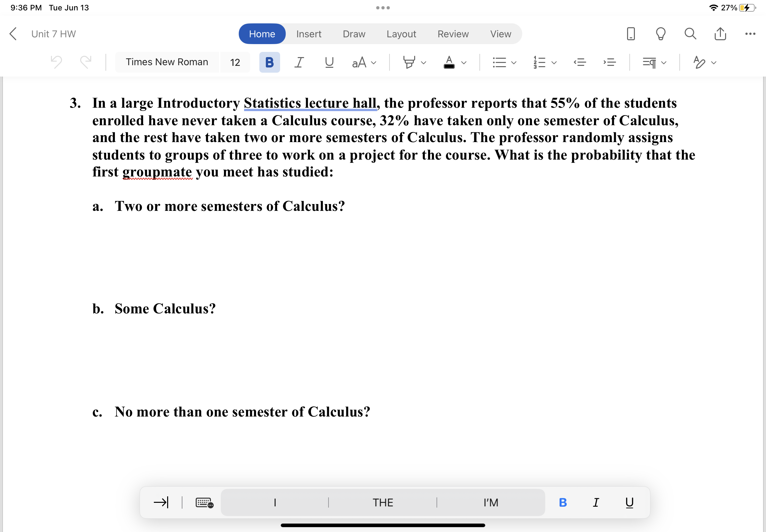Increase paragraph indent
The height and width of the screenshot is (532, 766).
tap(609, 62)
